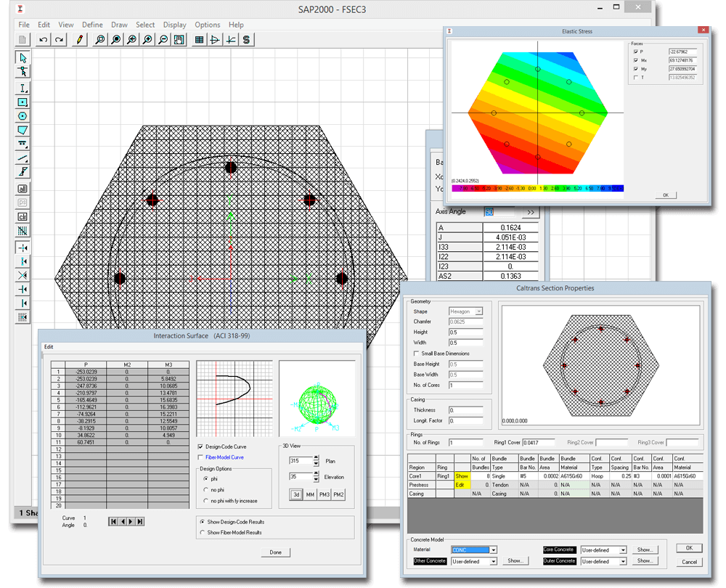The image size is (726, 588).
Task: Open the section properties table icon
Action: [199, 40]
